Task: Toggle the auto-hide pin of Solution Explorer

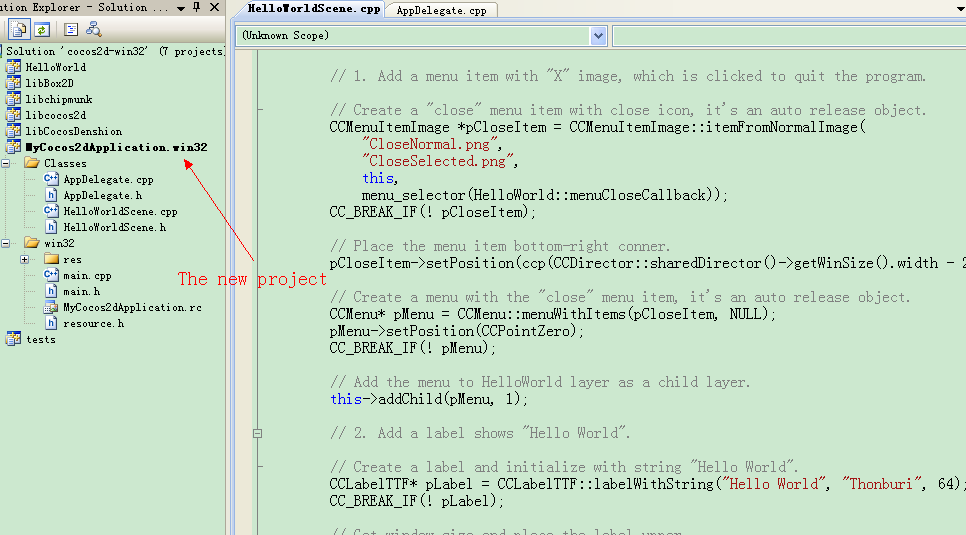Action: pyautogui.click(x=197, y=7)
